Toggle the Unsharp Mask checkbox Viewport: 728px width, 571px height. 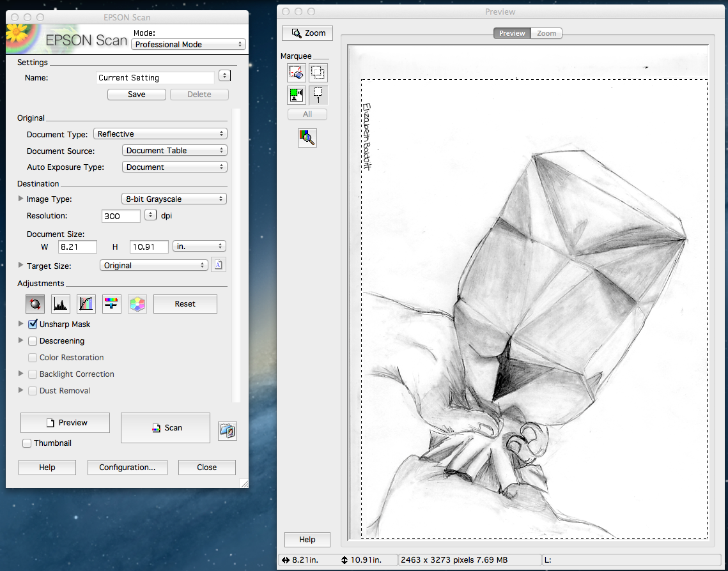33,324
